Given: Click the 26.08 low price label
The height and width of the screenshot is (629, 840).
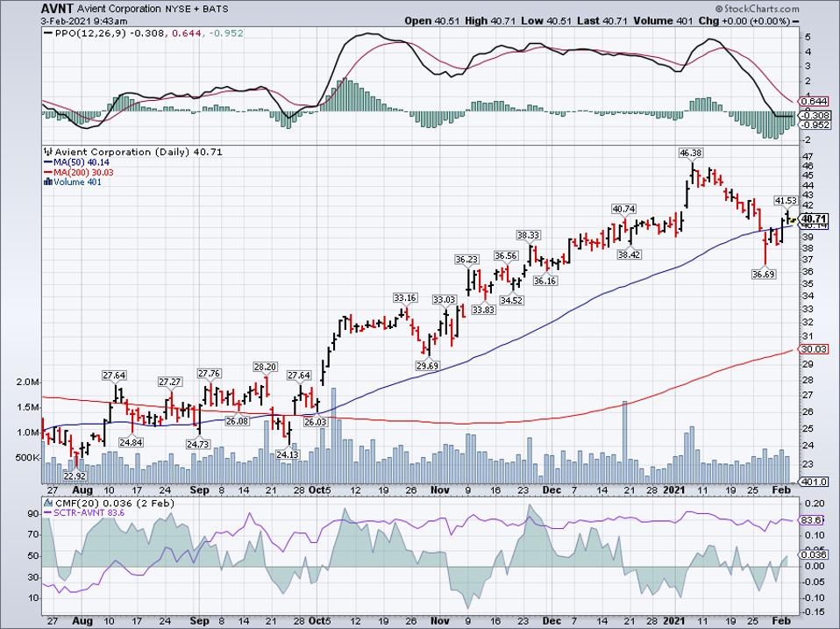Looking at the screenshot, I should [238, 421].
